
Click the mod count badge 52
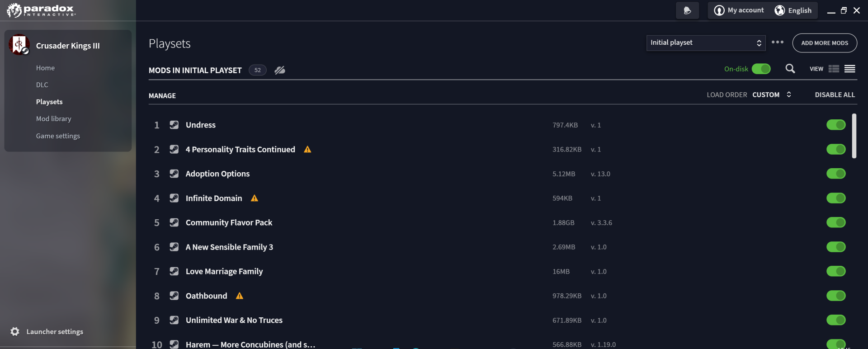(257, 70)
